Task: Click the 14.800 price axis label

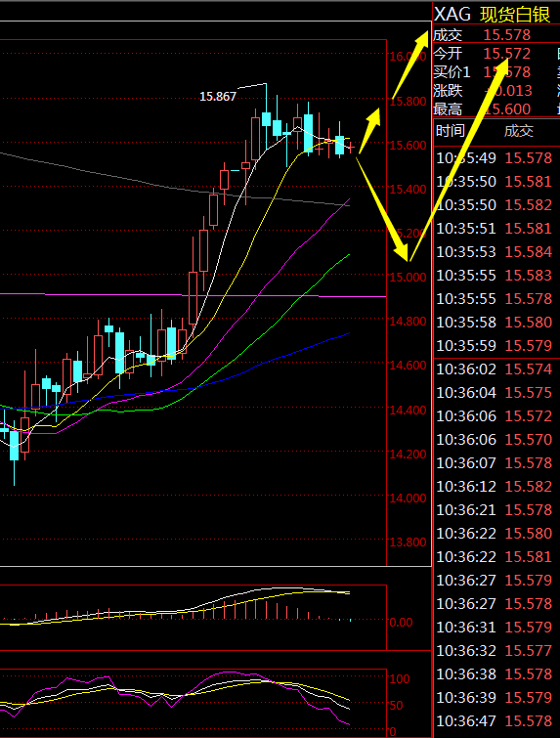Action: pos(408,322)
